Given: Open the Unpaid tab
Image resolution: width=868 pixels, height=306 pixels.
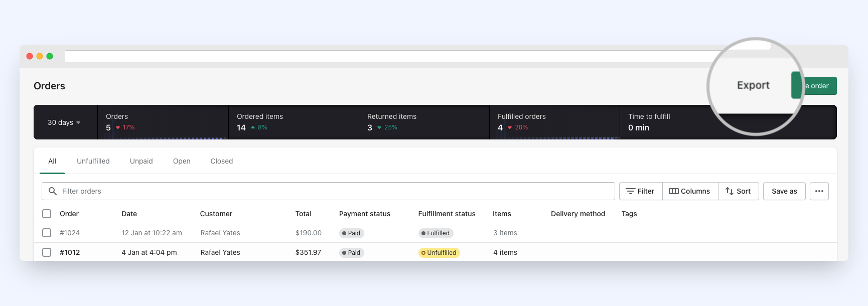Looking at the screenshot, I should click(141, 161).
